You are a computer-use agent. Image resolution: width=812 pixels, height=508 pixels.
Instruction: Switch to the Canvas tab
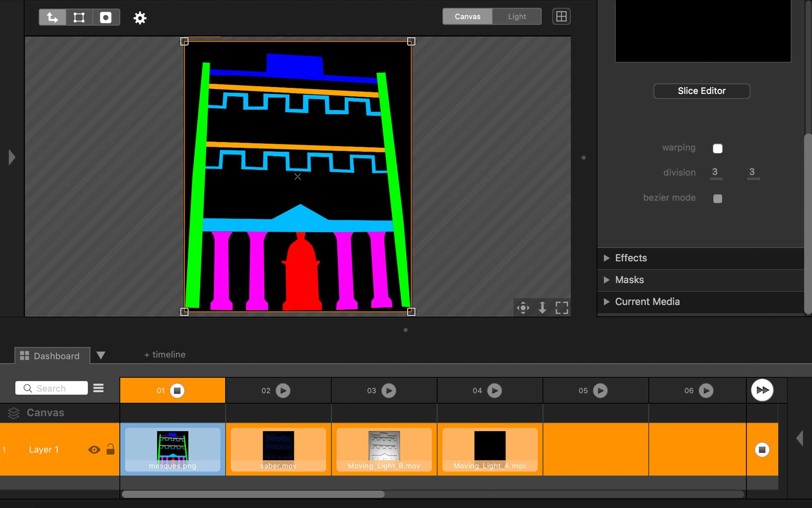coord(468,16)
